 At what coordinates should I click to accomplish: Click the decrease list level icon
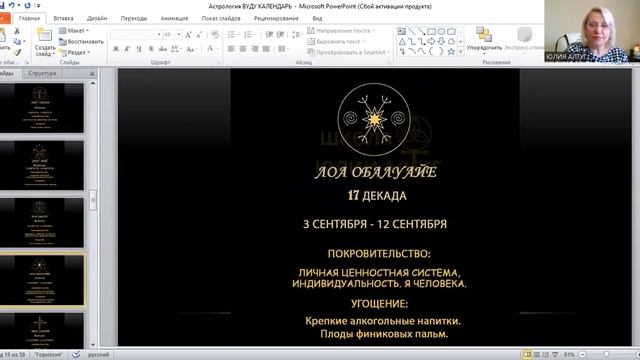pyautogui.click(x=269, y=35)
